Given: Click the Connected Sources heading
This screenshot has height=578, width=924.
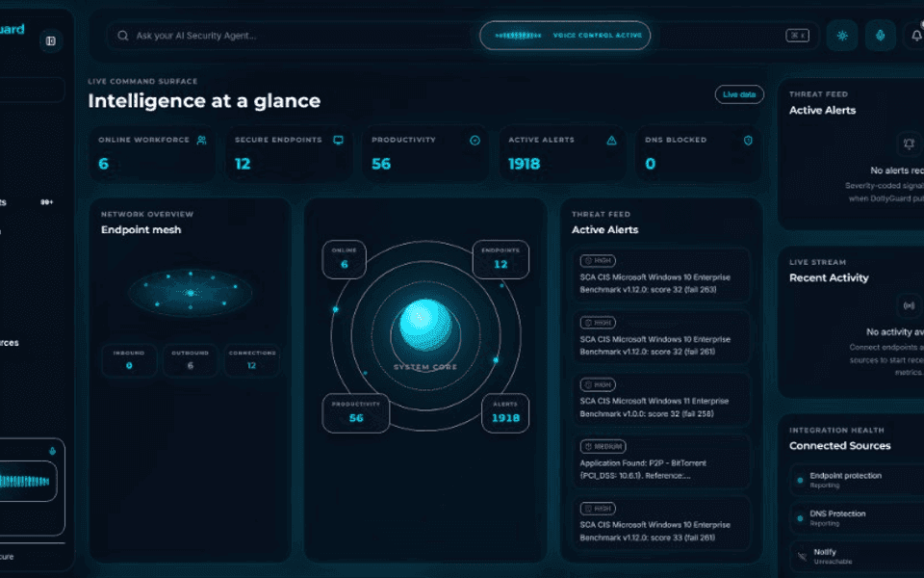Looking at the screenshot, I should pyautogui.click(x=839, y=446).
